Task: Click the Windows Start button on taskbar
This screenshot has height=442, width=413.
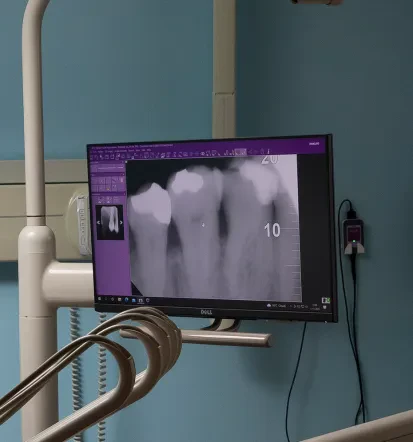Action: click(x=99, y=299)
